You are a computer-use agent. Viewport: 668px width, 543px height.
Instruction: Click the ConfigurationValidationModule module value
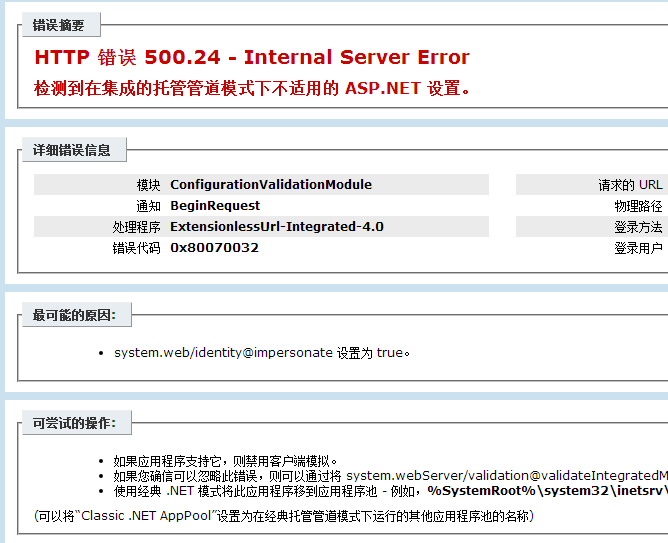click(x=271, y=185)
